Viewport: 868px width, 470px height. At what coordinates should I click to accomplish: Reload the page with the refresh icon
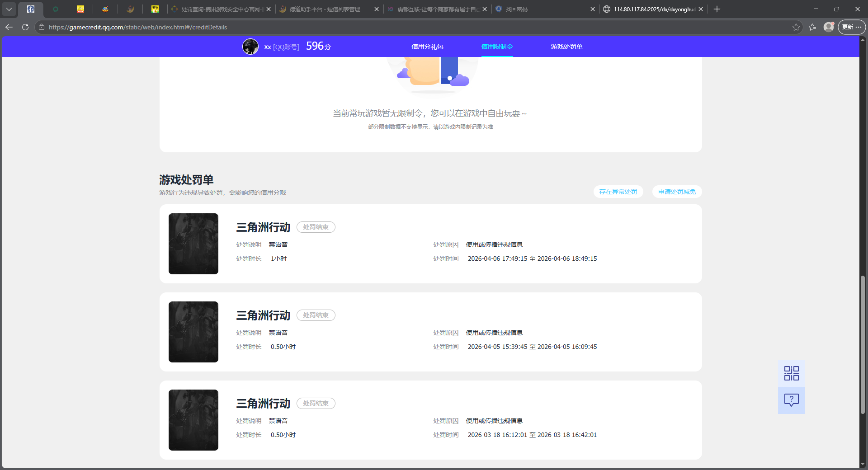pyautogui.click(x=25, y=27)
